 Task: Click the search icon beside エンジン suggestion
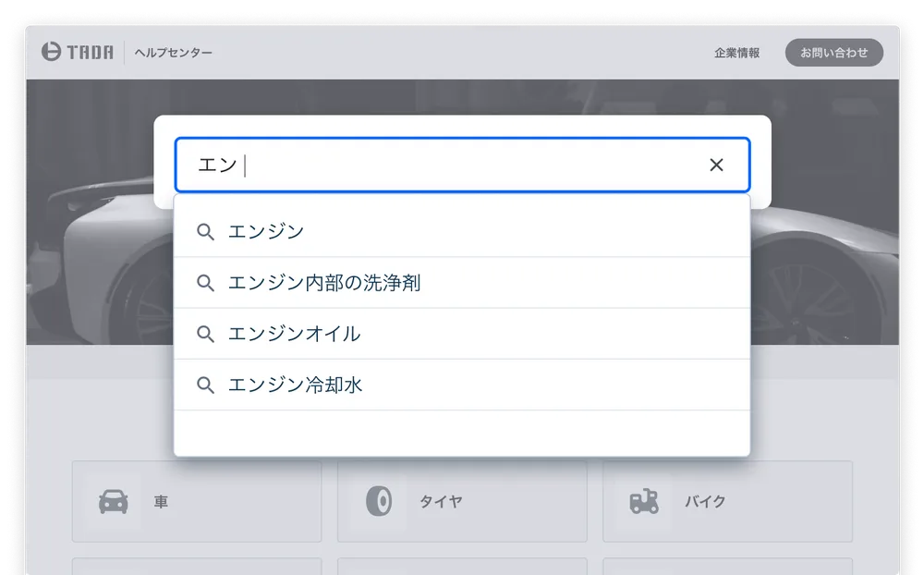[x=205, y=232]
